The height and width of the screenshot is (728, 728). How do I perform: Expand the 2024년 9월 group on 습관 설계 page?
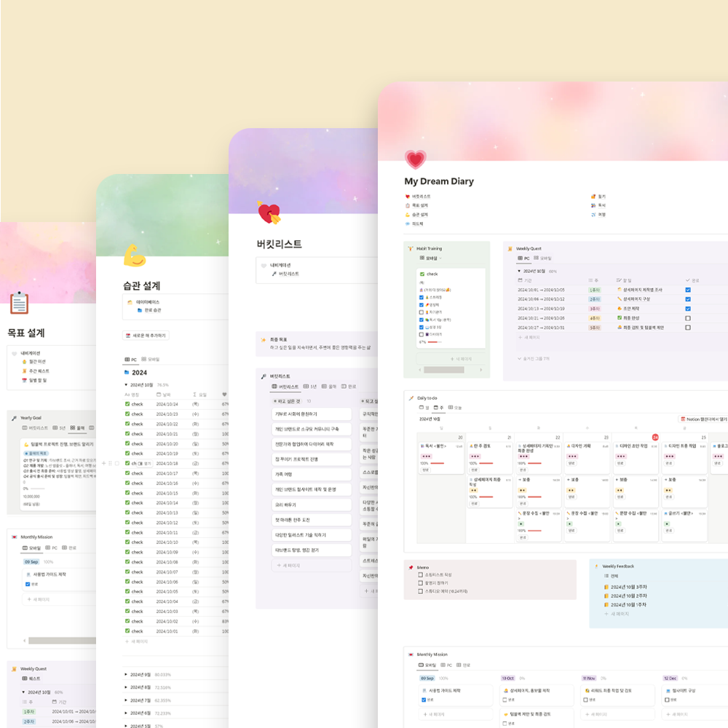[126, 674]
